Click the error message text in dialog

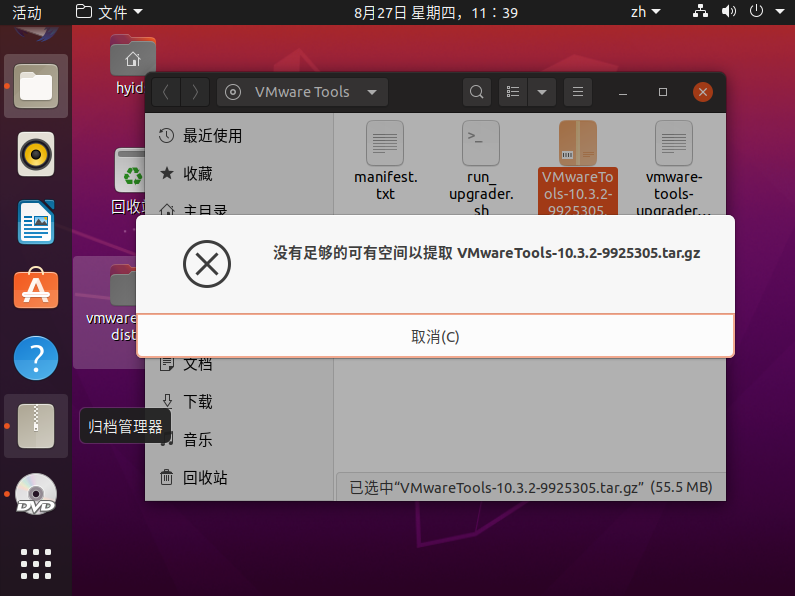point(487,252)
